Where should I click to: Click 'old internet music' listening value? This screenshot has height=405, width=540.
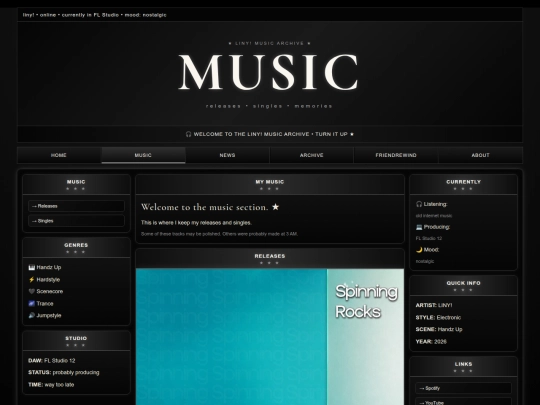click(x=434, y=216)
